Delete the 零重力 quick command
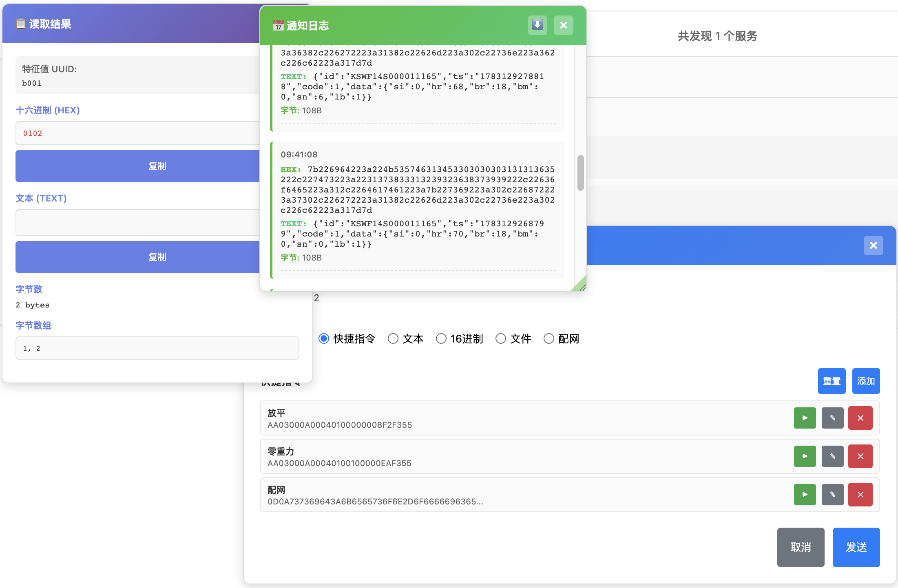Viewport: 898px width, 588px height. (860, 456)
